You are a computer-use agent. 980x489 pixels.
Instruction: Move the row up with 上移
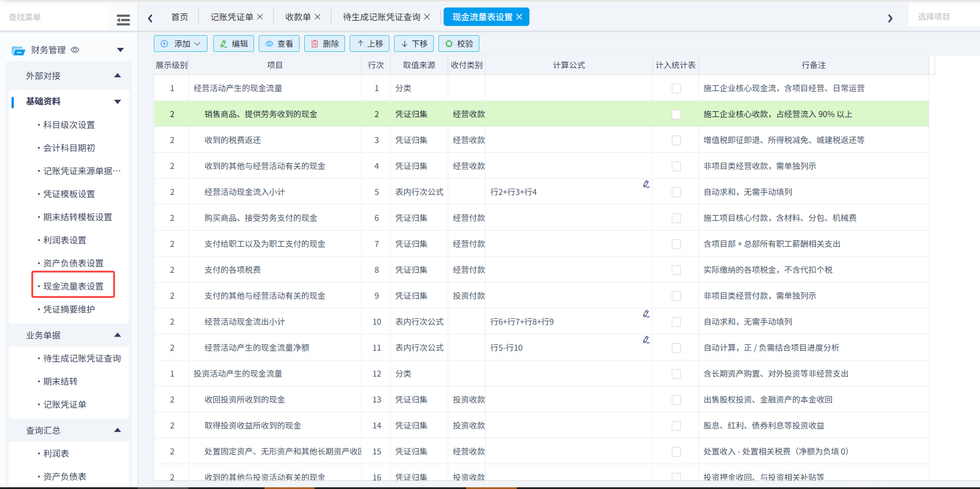[x=370, y=44]
